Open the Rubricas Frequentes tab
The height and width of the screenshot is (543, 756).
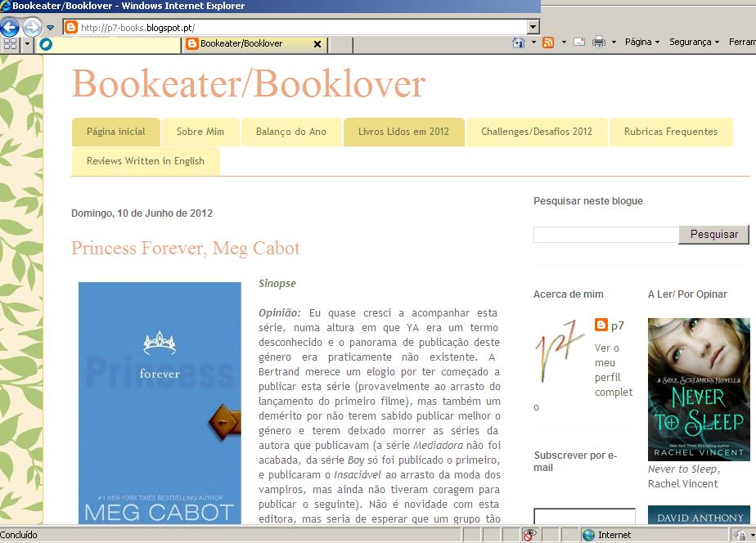671,132
